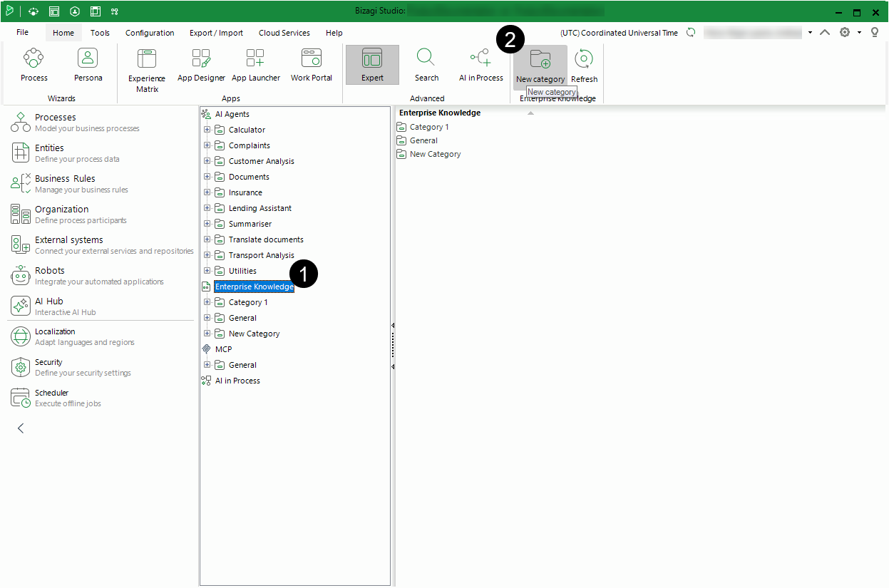The height and width of the screenshot is (588, 889).
Task: Select Transport Analysis tree item
Action: [x=262, y=255]
